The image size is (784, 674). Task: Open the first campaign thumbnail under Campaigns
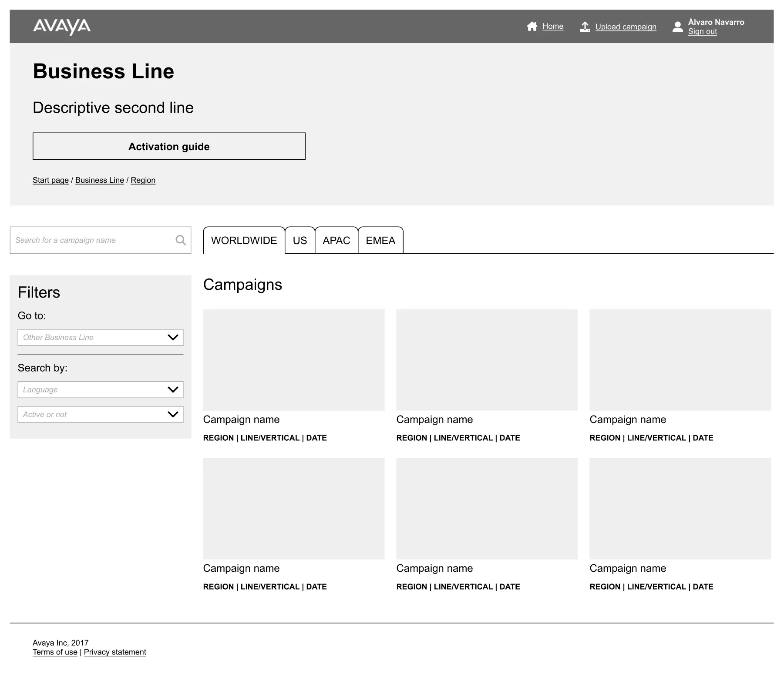coord(294,359)
